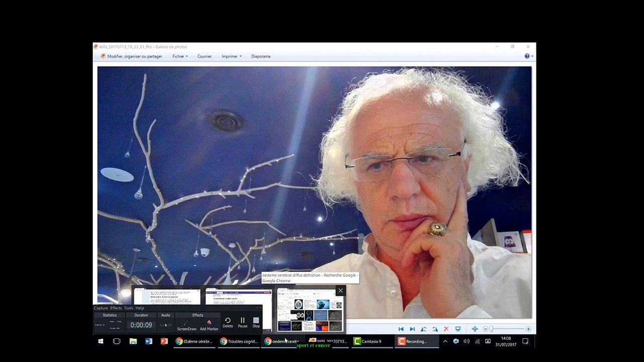Screen dimensions: 644x362
Task: Zoom out with the minus button
Action: 485,329
